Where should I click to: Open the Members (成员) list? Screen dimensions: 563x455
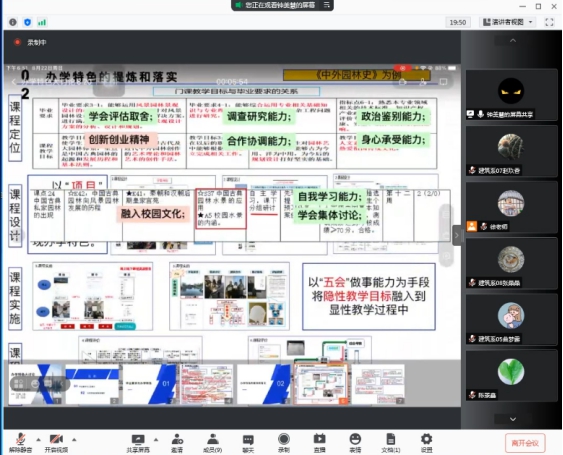click(213, 442)
